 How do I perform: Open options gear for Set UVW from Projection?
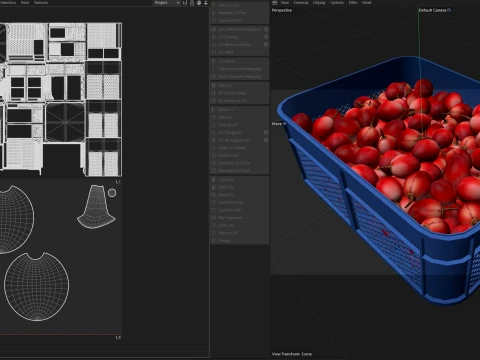[266, 29]
